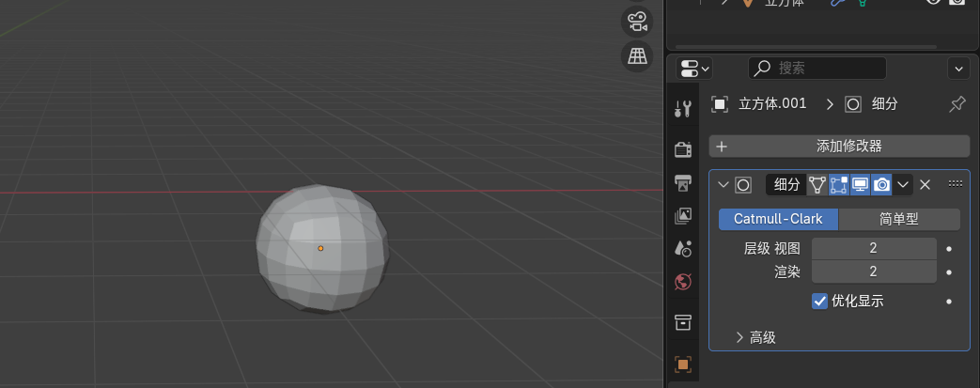Select the 简单型 subdivision type
The image size is (980, 388).
[x=898, y=219]
